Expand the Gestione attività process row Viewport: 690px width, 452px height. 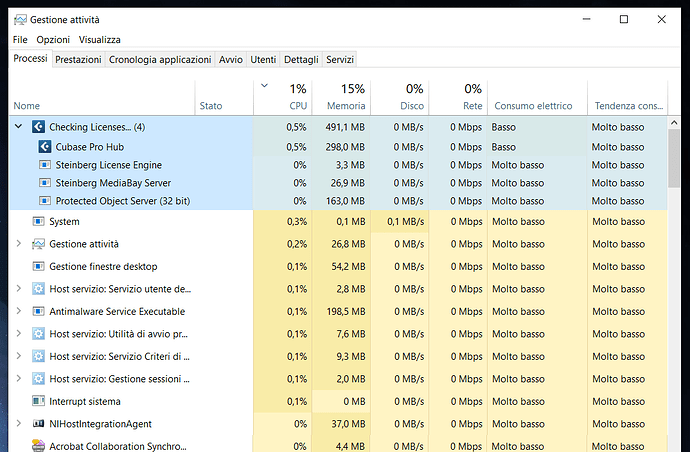click(x=19, y=244)
